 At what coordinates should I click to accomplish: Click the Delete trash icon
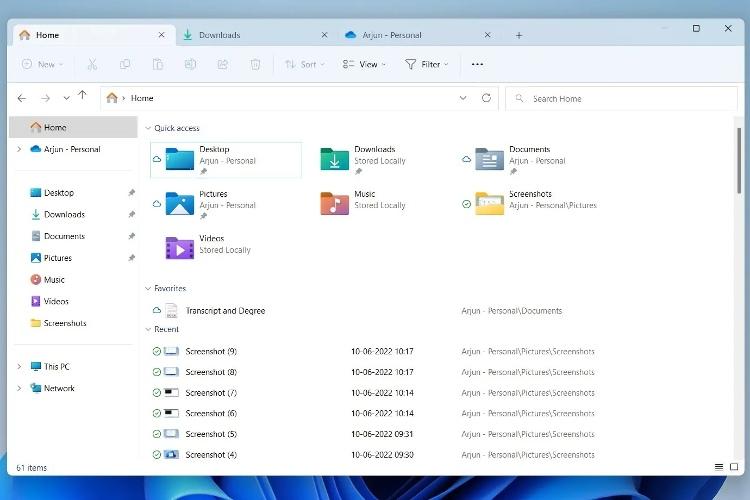coord(255,64)
